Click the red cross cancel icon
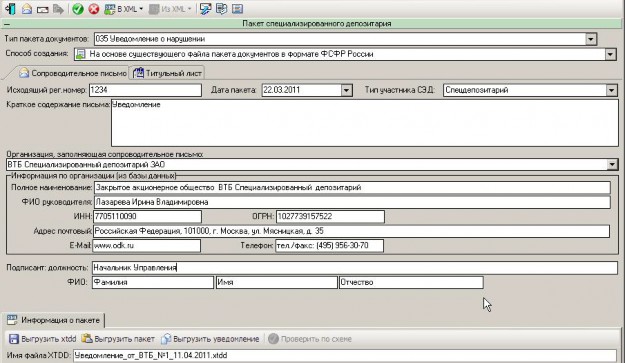This screenshot has height=363, width=625. pos(94,9)
